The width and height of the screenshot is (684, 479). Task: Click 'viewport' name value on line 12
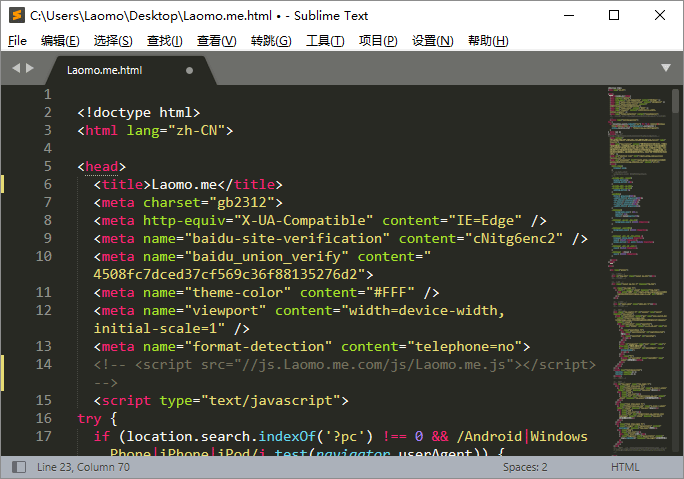[225, 311]
